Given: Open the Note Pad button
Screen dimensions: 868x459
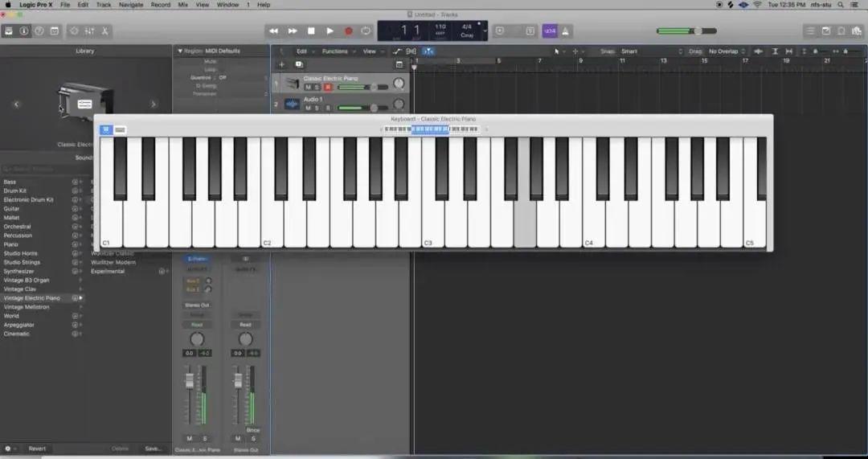Looking at the screenshot, I should [826, 31].
